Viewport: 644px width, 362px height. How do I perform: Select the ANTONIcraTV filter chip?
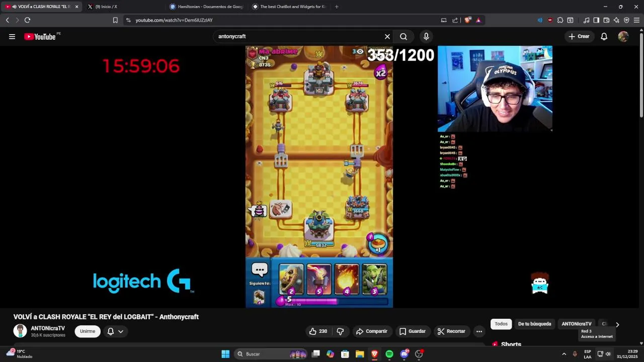[576, 324]
